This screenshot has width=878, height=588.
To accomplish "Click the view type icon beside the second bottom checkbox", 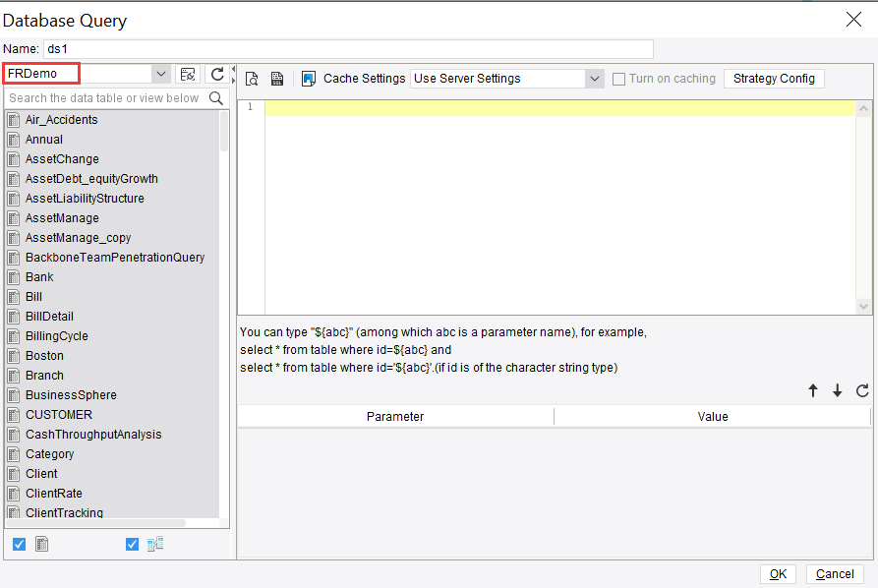I will pyautogui.click(x=155, y=544).
